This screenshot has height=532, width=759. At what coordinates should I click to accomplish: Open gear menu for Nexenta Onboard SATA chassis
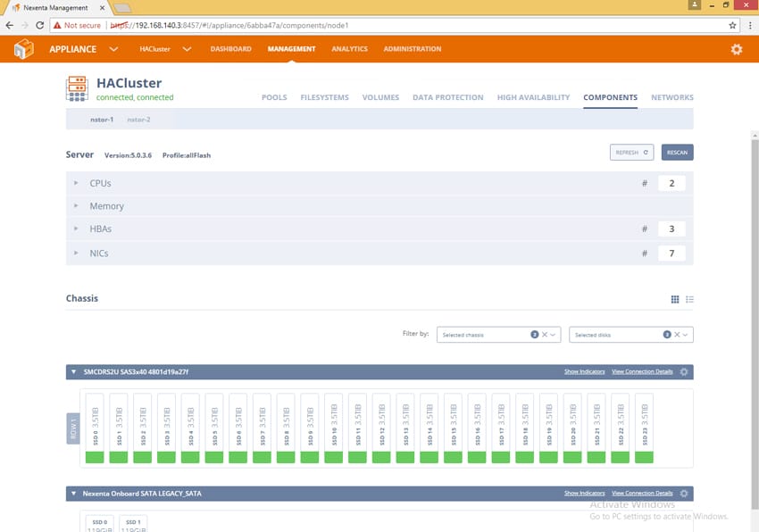click(683, 494)
